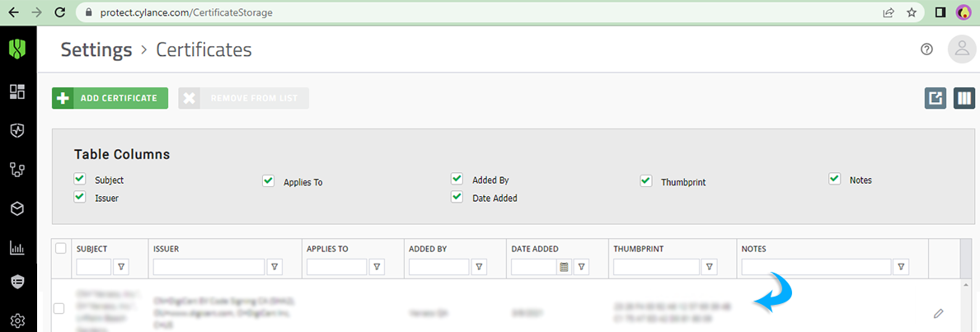
Task: Reload the page
Action: click(x=60, y=12)
